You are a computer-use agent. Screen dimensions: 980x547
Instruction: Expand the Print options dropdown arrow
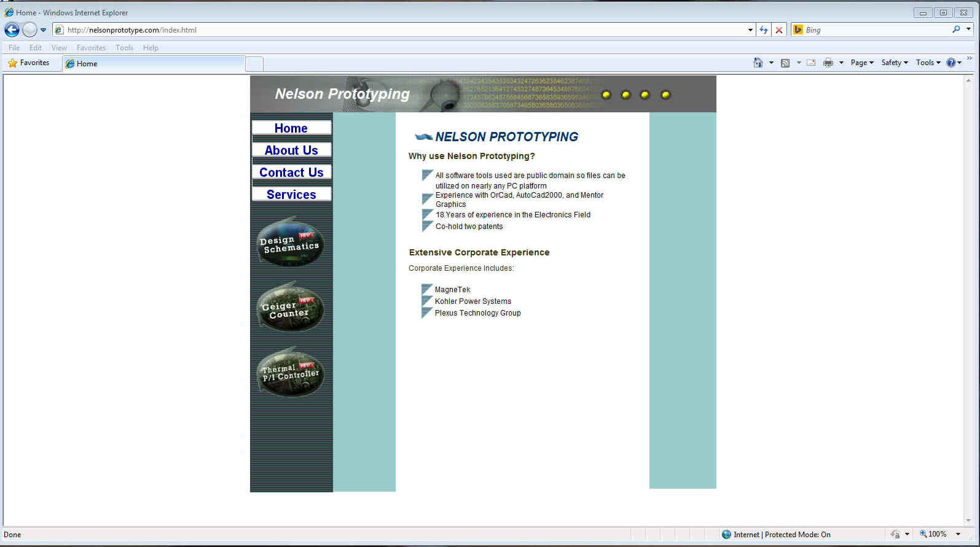[x=841, y=63]
